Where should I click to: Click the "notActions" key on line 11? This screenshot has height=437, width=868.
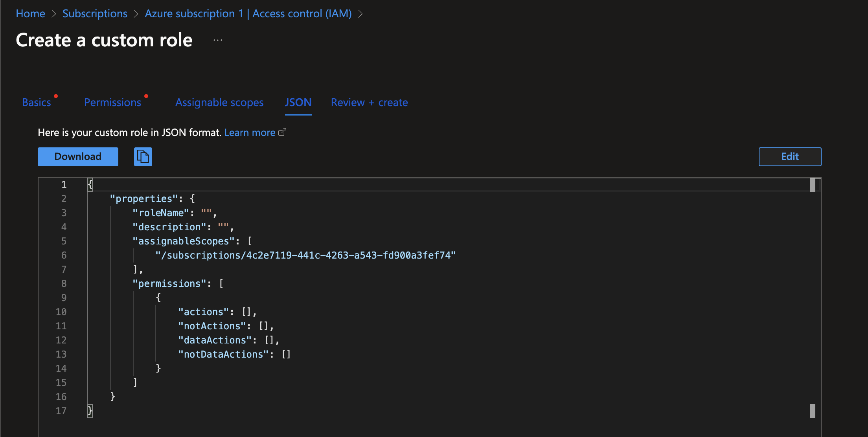pyautogui.click(x=212, y=326)
